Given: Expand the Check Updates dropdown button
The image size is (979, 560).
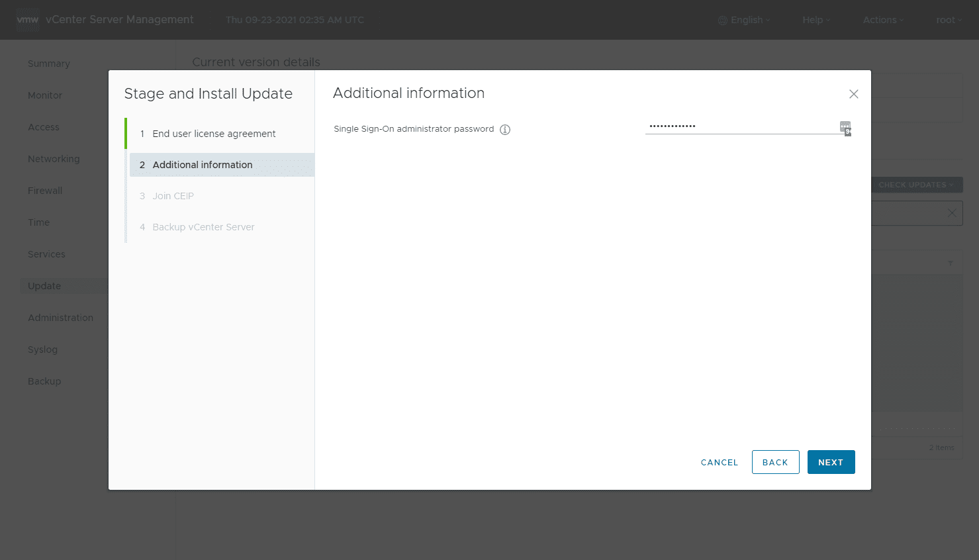Looking at the screenshot, I should coord(915,185).
